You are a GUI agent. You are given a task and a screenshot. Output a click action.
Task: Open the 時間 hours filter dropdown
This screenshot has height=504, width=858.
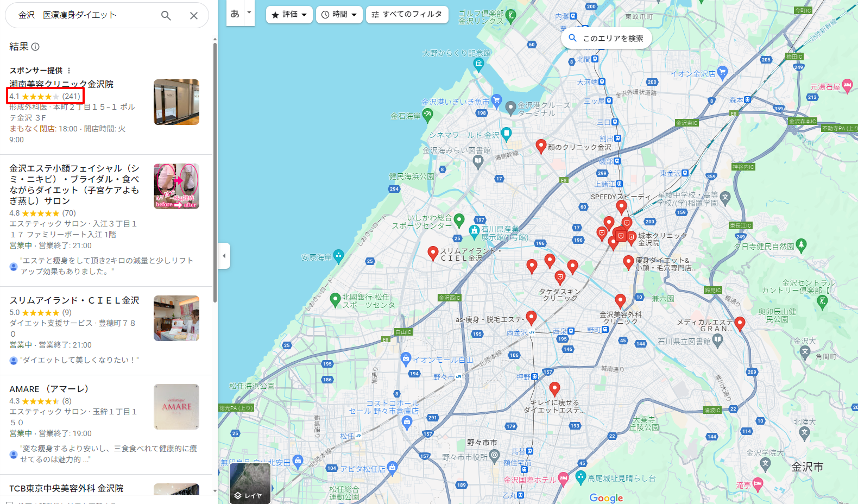click(339, 15)
